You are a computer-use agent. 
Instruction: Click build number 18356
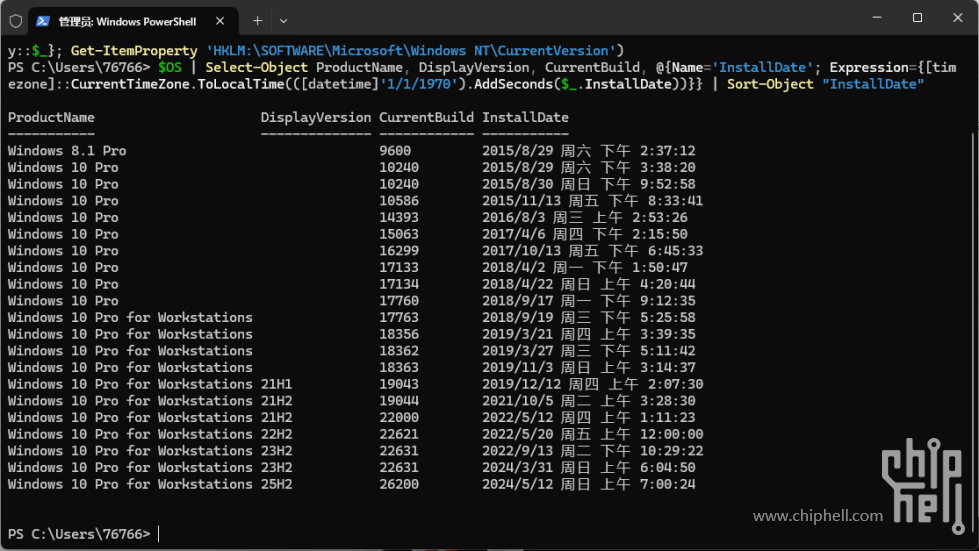pos(399,334)
